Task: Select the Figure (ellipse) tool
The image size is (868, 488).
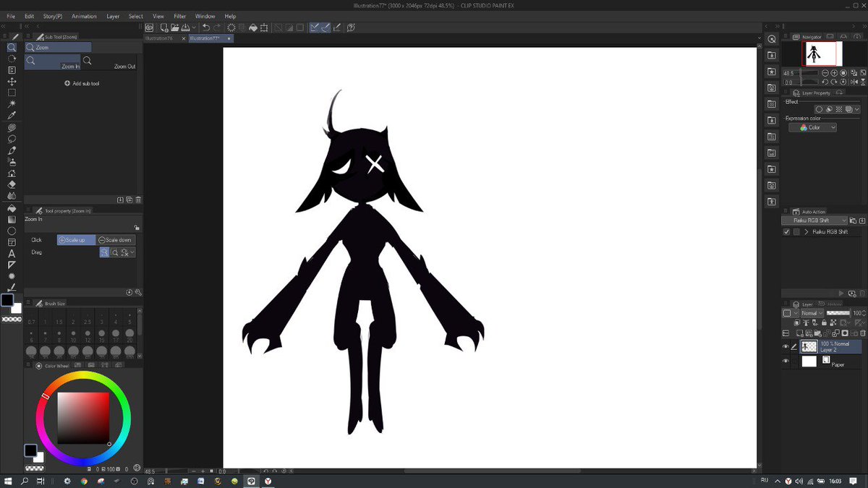Action: 12,231
